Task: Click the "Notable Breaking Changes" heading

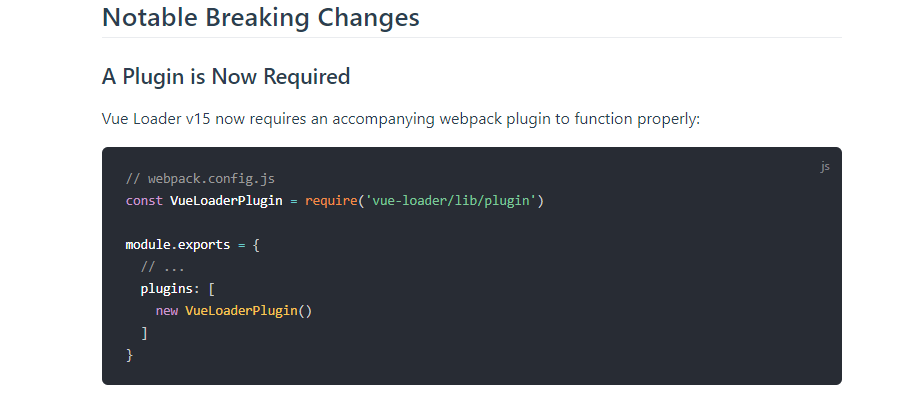Action: pos(260,18)
